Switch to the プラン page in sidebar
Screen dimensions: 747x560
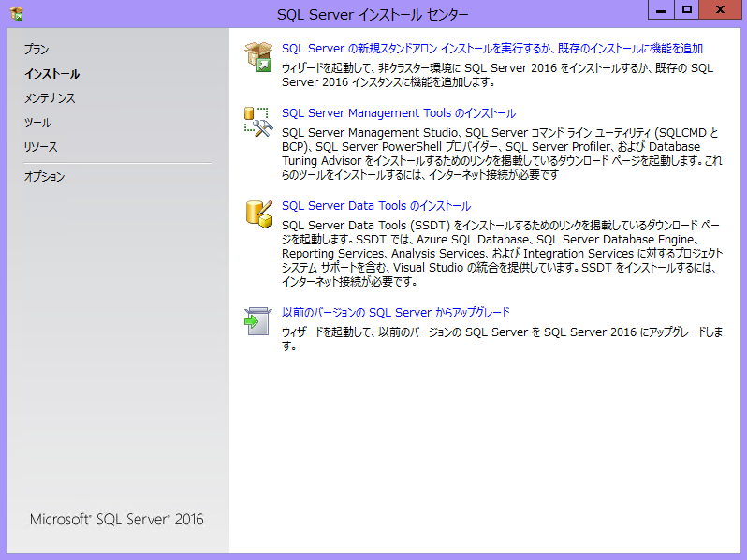tap(37, 50)
